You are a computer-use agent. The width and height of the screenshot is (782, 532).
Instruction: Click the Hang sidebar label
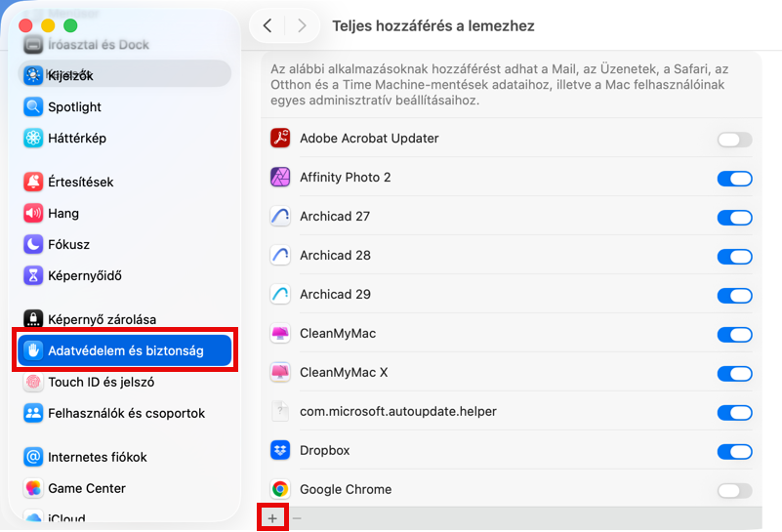click(x=63, y=214)
